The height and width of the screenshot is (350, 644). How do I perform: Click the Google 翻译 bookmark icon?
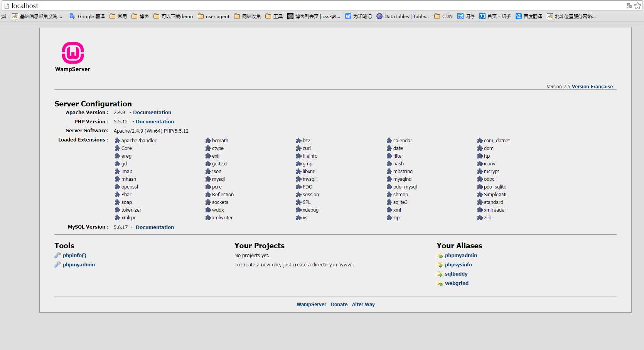(72, 16)
